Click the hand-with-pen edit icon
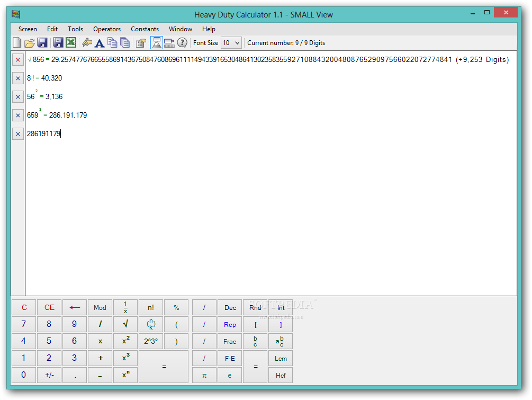532x400 pixels. [x=87, y=43]
